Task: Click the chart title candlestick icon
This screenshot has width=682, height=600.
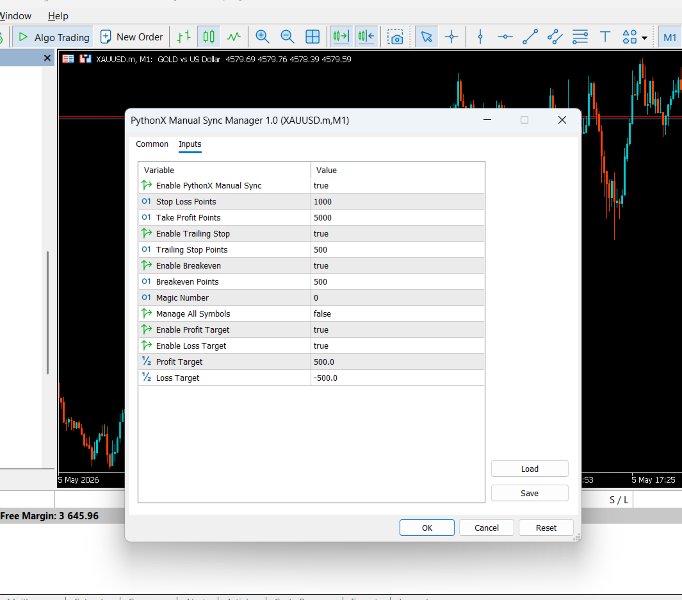Action: click(85, 59)
